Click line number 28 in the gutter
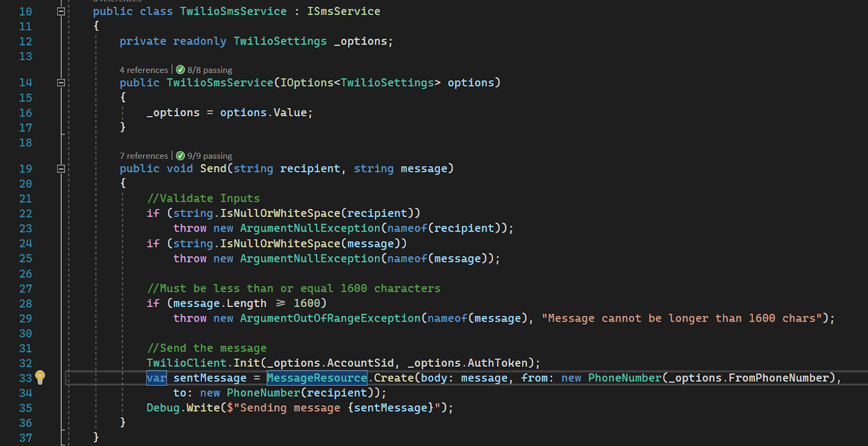Viewport: 868px width, 446px height. [25, 304]
